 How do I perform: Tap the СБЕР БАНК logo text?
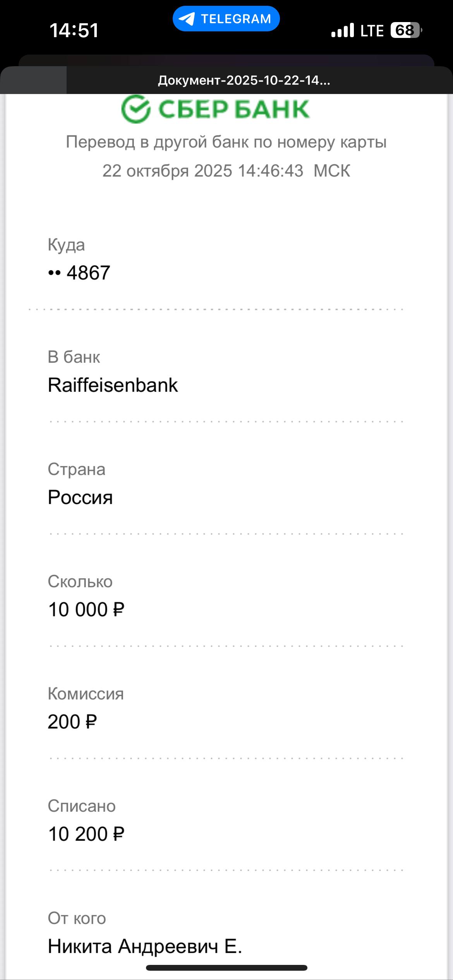point(234,109)
